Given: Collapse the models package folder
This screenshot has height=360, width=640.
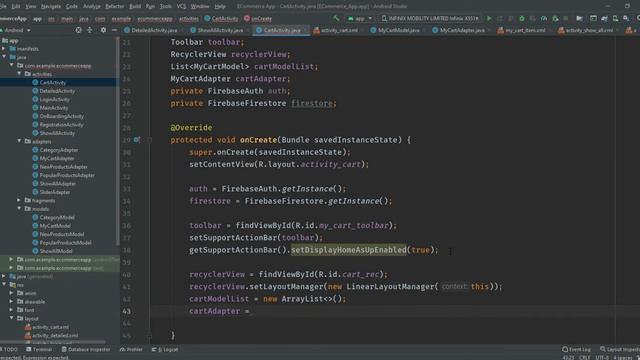Looking at the screenshot, I should pyautogui.click(x=19, y=209).
